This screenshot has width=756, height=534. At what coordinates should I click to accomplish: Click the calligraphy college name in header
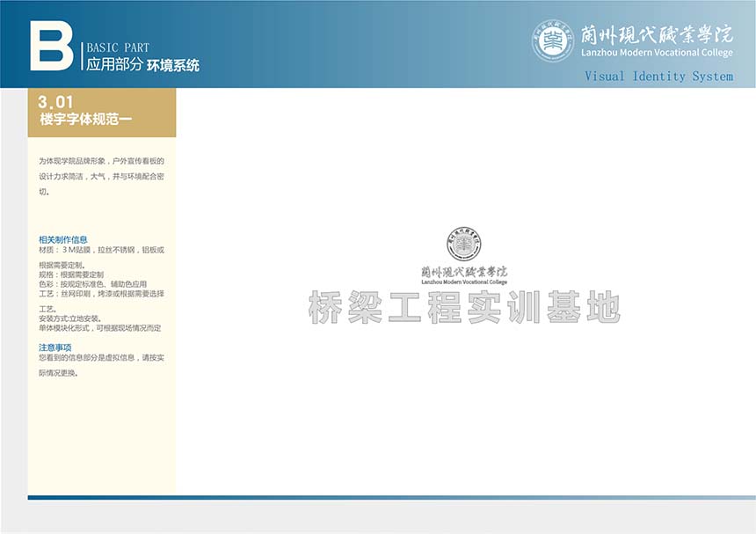657,35
